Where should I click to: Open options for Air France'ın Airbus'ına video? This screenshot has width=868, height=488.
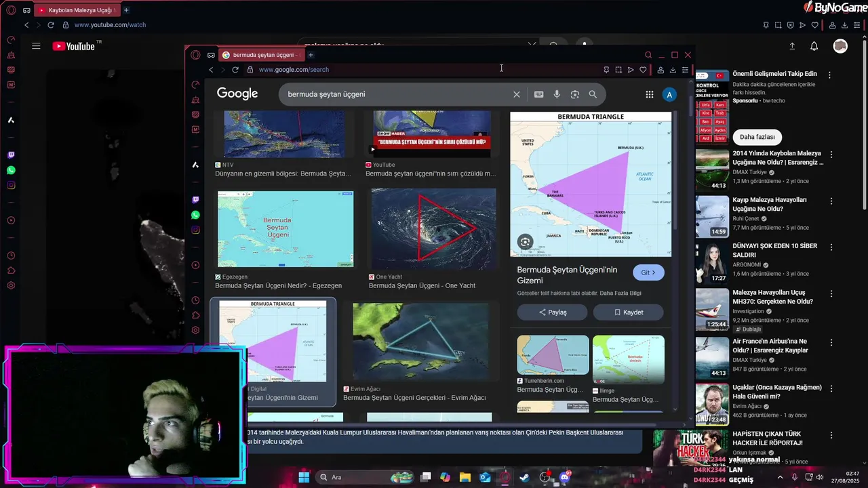[x=831, y=342]
